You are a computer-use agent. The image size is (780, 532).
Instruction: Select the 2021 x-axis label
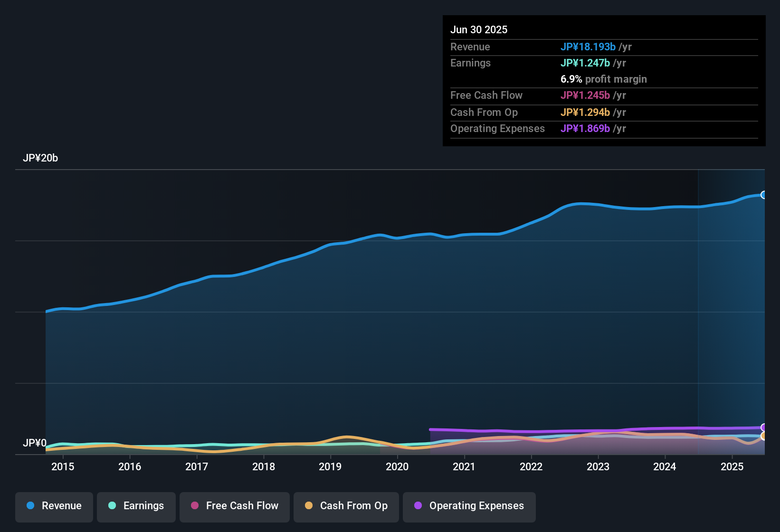pyautogui.click(x=464, y=466)
